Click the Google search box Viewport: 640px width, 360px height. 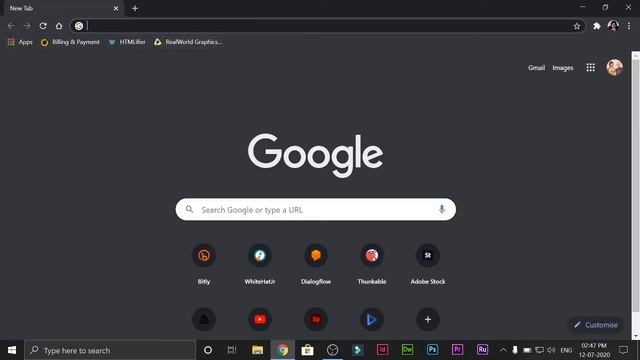tap(316, 209)
